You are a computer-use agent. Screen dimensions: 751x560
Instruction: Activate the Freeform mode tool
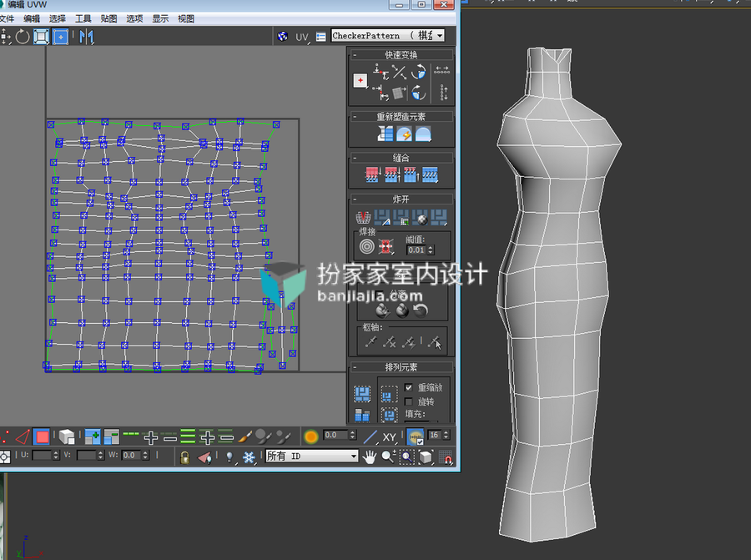60,37
